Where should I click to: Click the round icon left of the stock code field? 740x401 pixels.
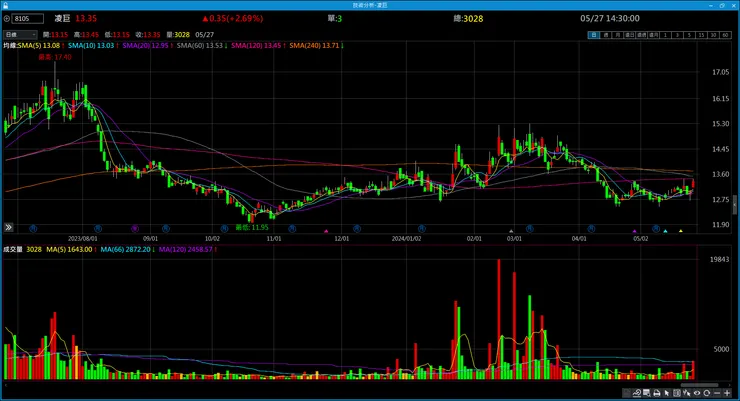click(x=7, y=18)
